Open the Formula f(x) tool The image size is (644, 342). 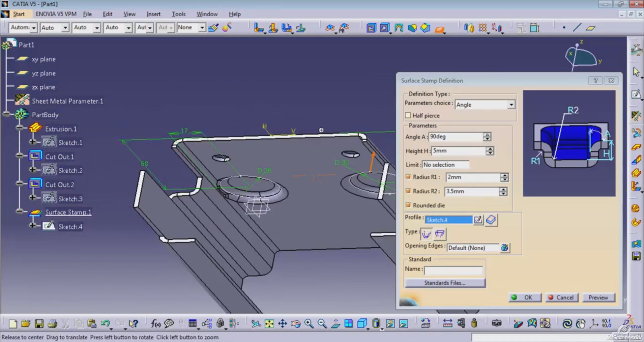(155, 324)
